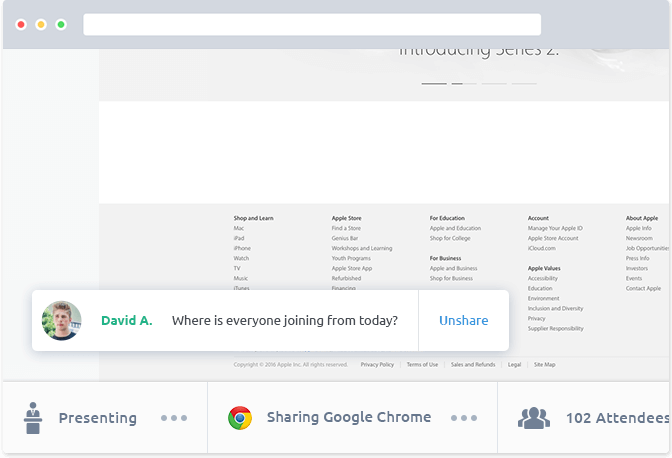Click the Apple Store column heading
672x458 pixels.
click(x=346, y=218)
